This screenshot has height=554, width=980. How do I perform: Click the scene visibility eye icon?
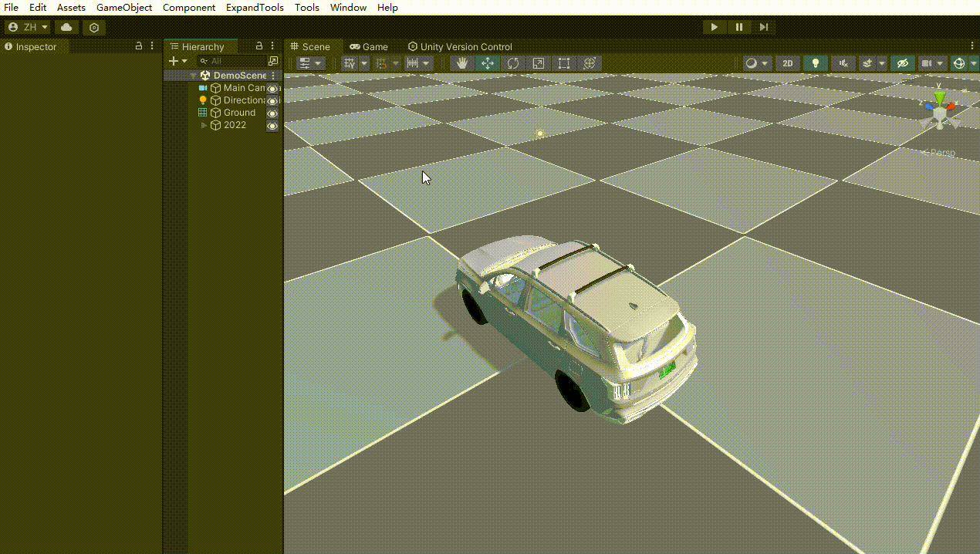coord(902,62)
